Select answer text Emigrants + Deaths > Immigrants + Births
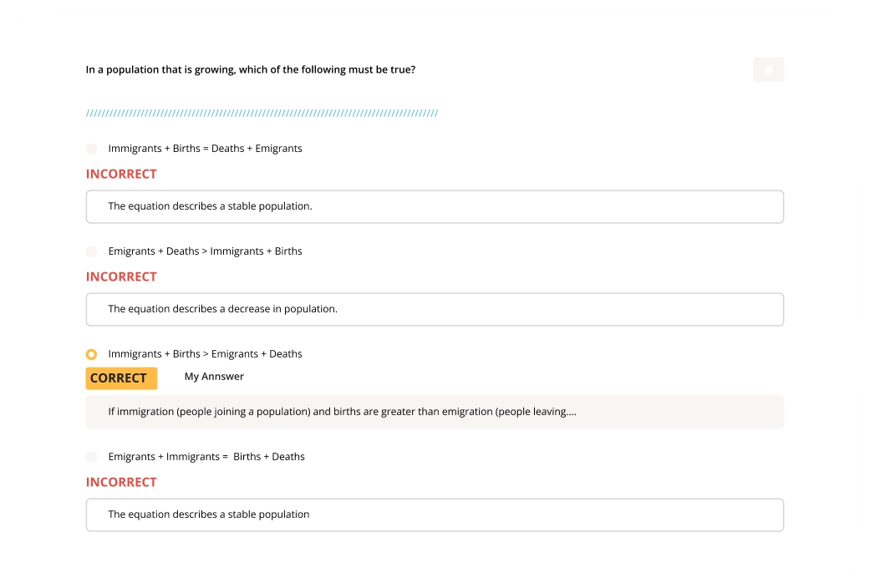Screen dimensions: 870x588 click(x=205, y=251)
